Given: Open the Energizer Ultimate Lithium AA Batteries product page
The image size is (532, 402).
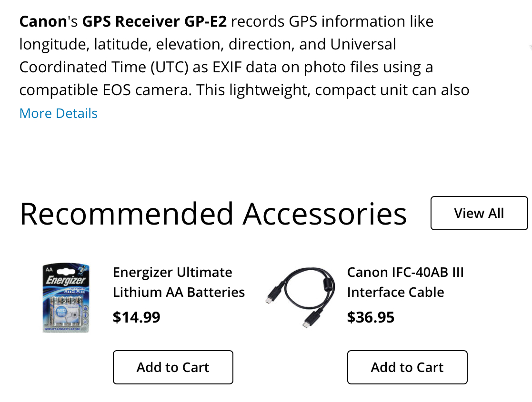Looking at the screenshot, I should point(179,282).
